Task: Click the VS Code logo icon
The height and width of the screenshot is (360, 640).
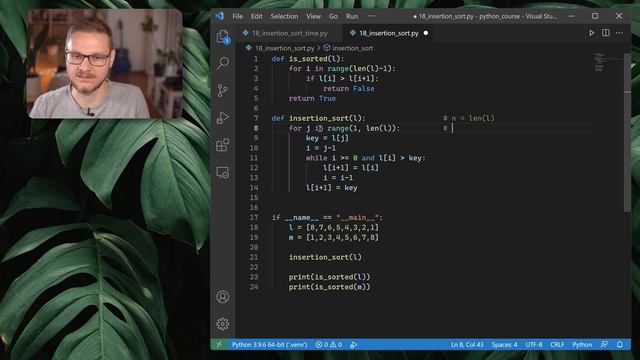Action: [220, 16]
